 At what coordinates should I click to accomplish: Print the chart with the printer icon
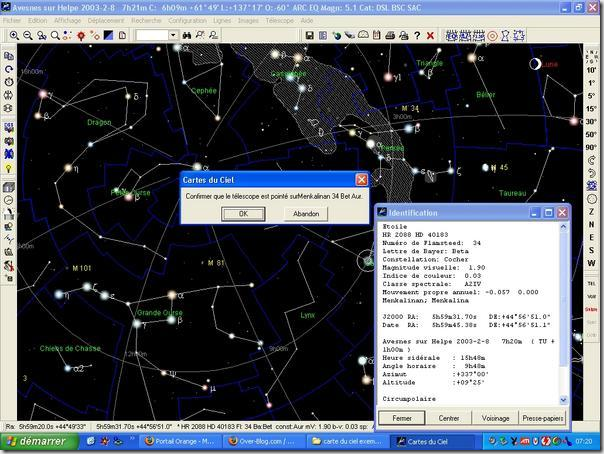(x=390, y=35)
